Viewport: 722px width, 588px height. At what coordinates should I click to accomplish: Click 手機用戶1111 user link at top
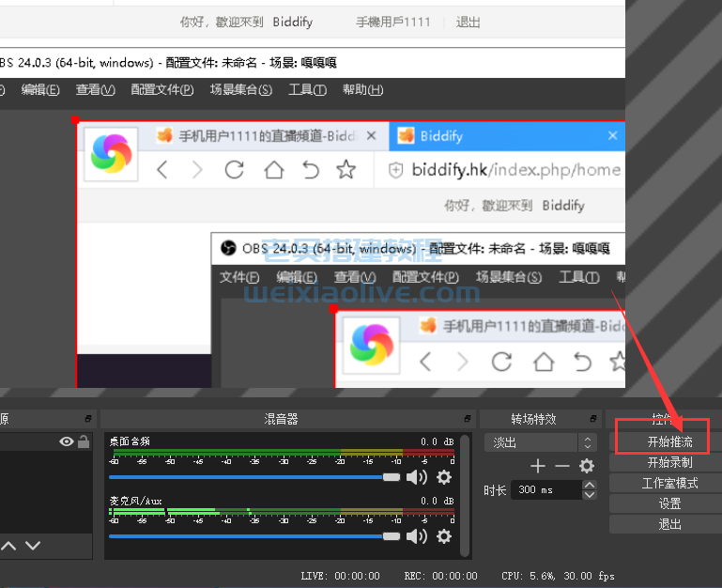392,23
